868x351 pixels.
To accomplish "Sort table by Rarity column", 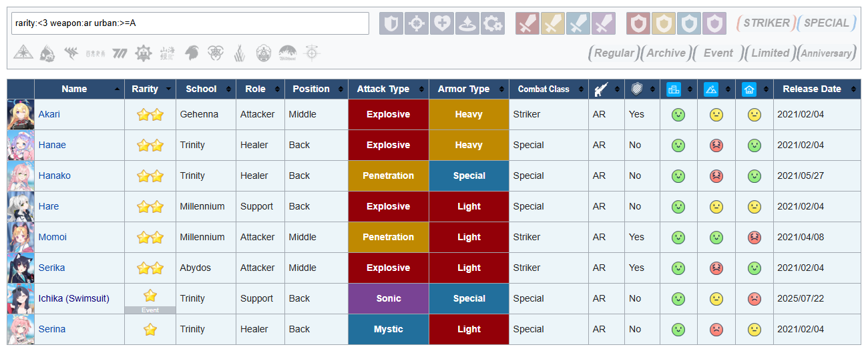I will (150, 89).
